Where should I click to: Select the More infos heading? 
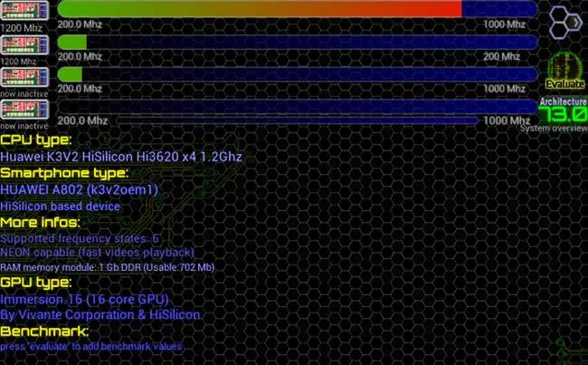[x=40, y=222]
